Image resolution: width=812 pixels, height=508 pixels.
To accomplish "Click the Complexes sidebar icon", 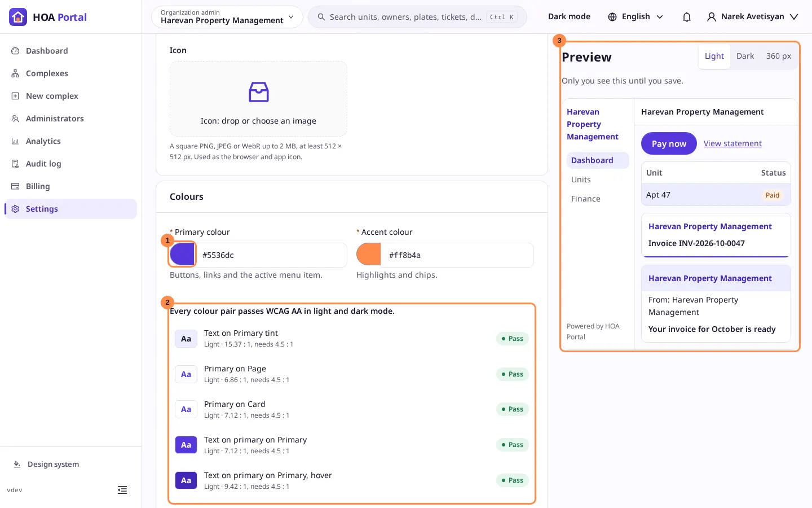I will 15,73.
